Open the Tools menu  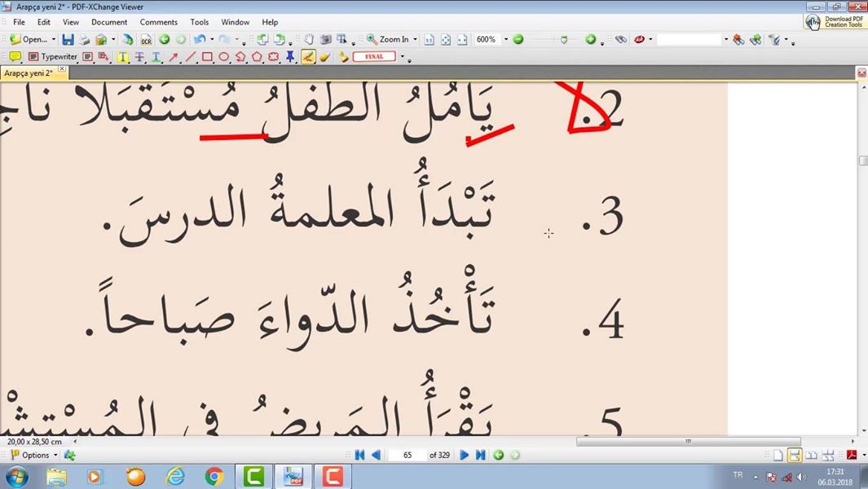200,22
